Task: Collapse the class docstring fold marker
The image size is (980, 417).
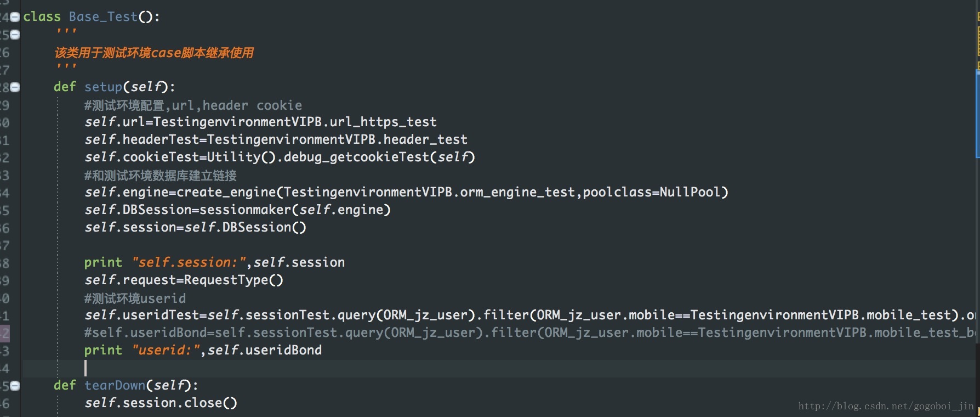Action: [x=15, y=35]
